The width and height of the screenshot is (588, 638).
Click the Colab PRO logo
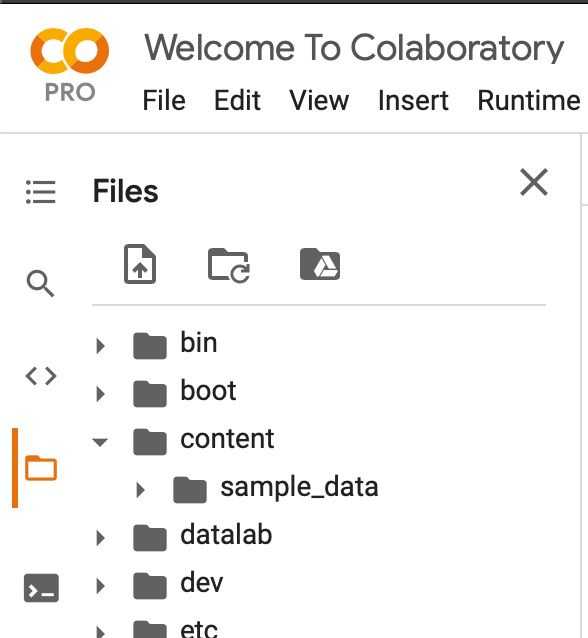(70, 64)
